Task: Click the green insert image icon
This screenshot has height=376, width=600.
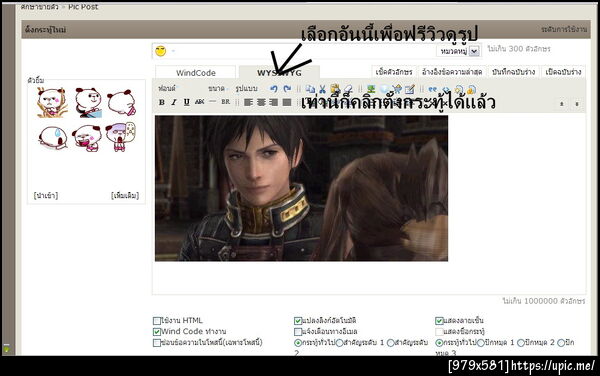Action: 370,89
